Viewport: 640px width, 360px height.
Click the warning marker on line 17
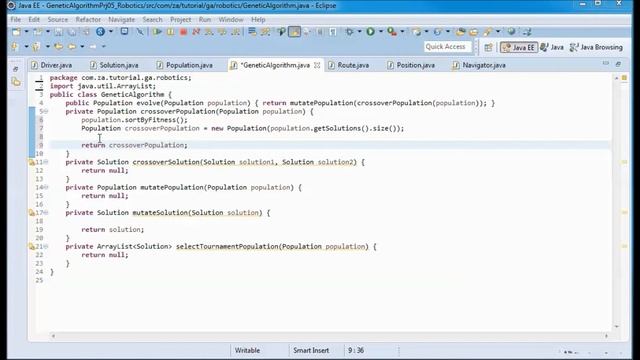tap(31, 213)
